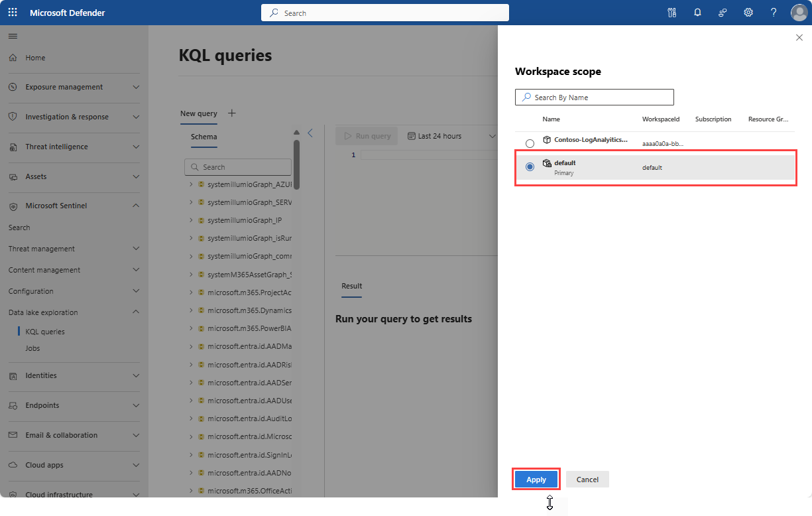Open Jobs under Data lake exploration
This screenshot has width=812, height=516.
click(x=32, y=348)
